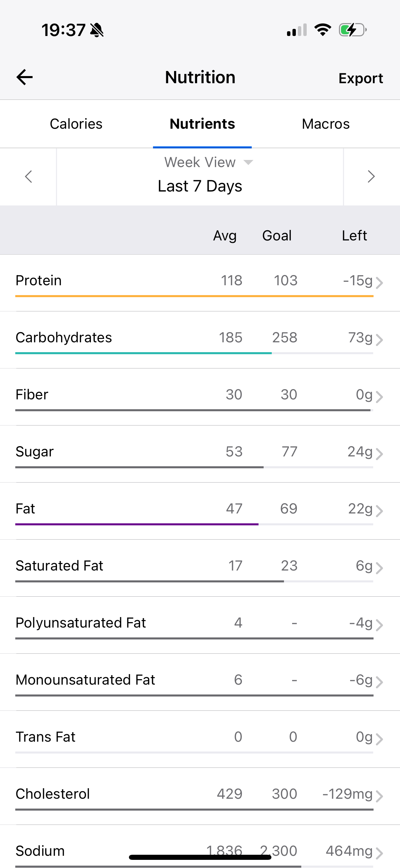The height and width of the screenshot is (868, 400).
Task: Open Fiber details via its chevron
Action: [379, 397]
